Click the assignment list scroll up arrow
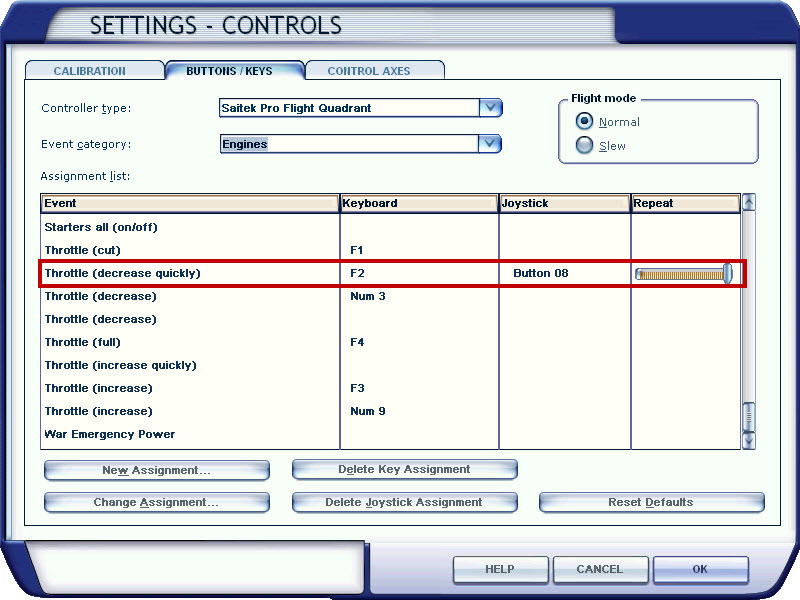The height and width of the screenshot is (600, 800). click(748, 202)
